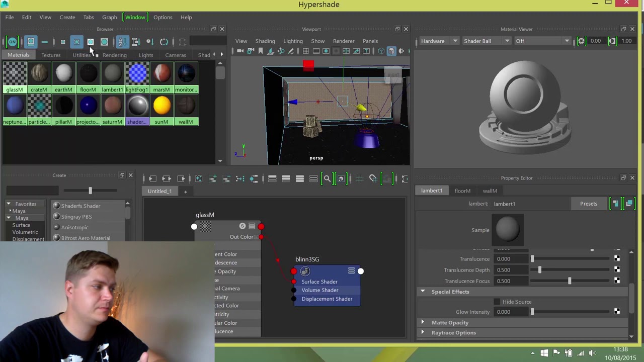Viewport: 644px width, 362px height.
Task: Collapse the Maya tree node above Surface
Action: 9,218
